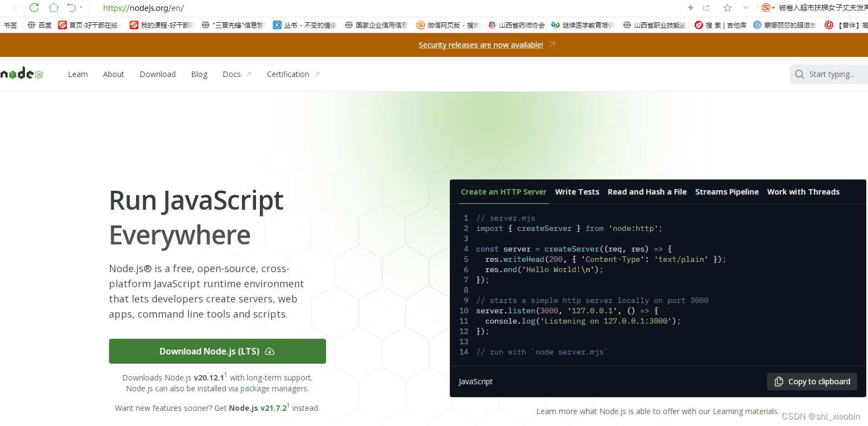Open the 国家企业信用信息 bookmark
Screen dimensions: 868x426
(x=376, y=25)
